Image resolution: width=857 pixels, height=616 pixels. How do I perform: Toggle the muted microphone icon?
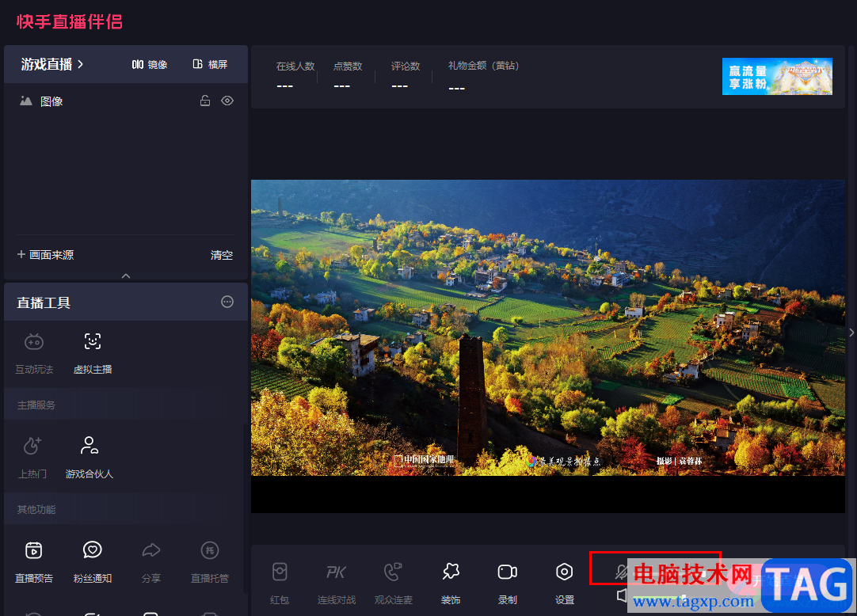point(620,572)
